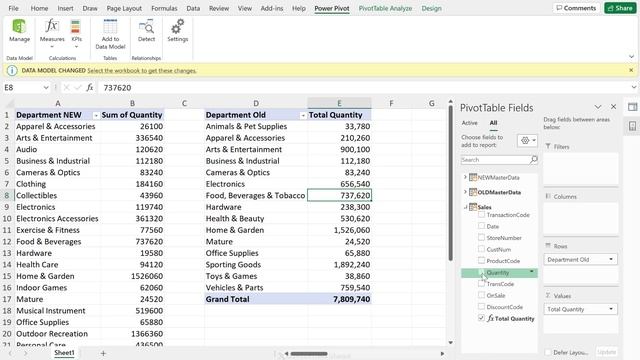Click the formula bar cancel X icon
The width and height of the screenshot is (640, 360).
tap(66, 87)
